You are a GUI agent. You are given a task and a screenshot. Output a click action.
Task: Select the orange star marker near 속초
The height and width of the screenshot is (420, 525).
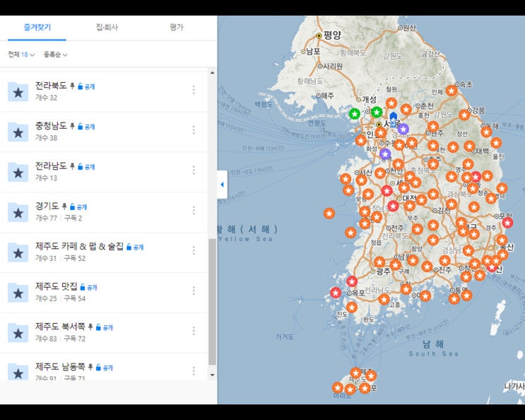[452, 91]
